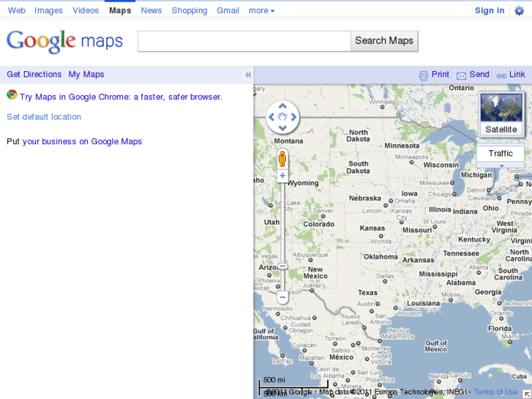
Task: Pan the map down with the arrow
Action: [282, 128]
